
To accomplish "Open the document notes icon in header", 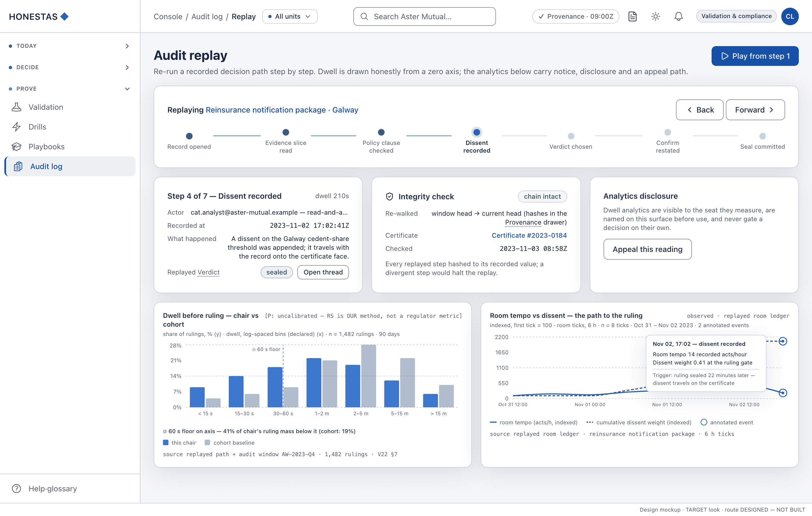I will [x=632, y=16].
